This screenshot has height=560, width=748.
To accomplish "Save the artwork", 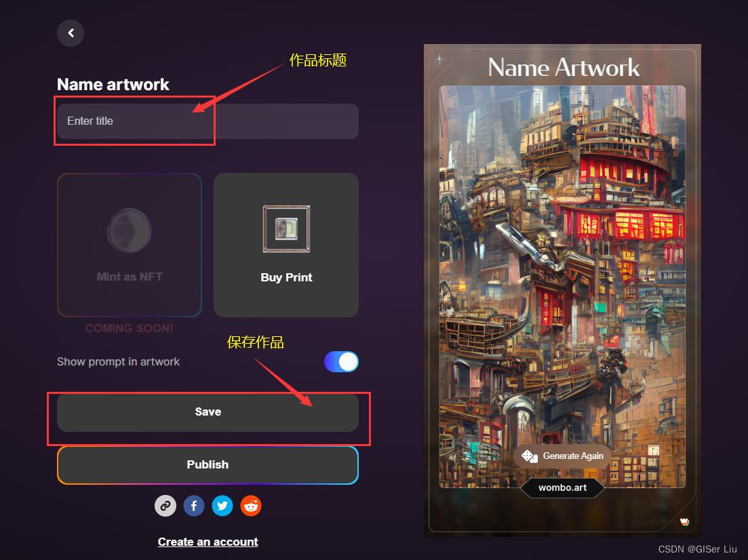I will click(x=208, y=412).
